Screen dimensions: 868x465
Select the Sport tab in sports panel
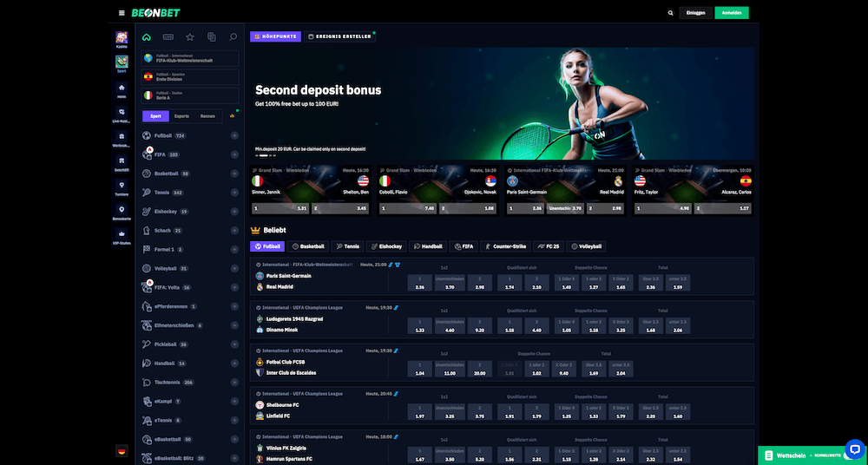coord(155,116)
